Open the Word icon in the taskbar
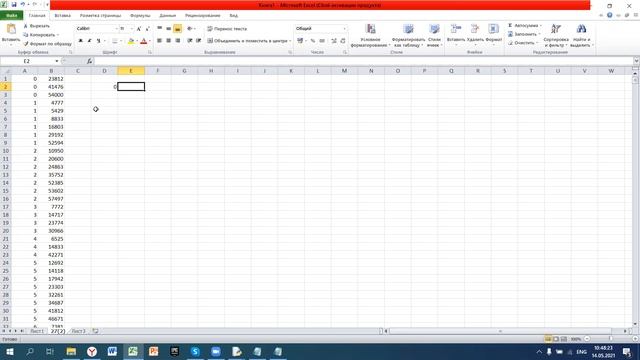This screenshot has width=640, height=360. click(112, 351)
